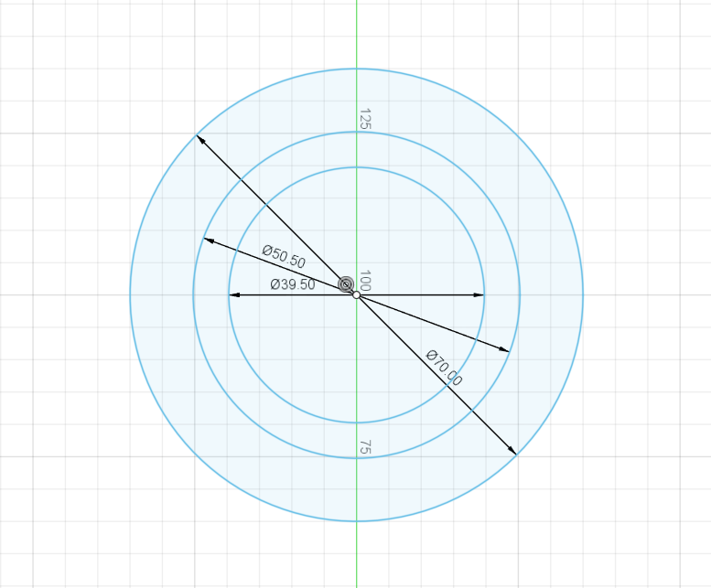Click left arrowhead of Ø50.50 dimension
Screen dimensions: 711x588
tap(209, 241)
